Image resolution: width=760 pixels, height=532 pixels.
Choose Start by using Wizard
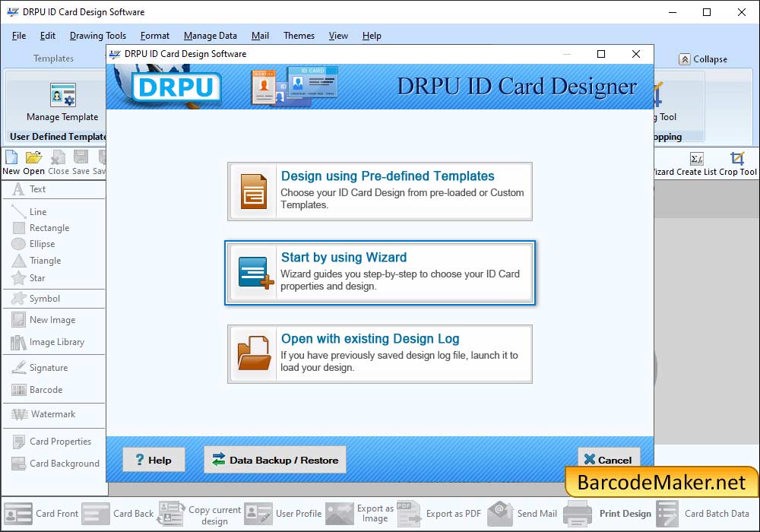(380, 273)
